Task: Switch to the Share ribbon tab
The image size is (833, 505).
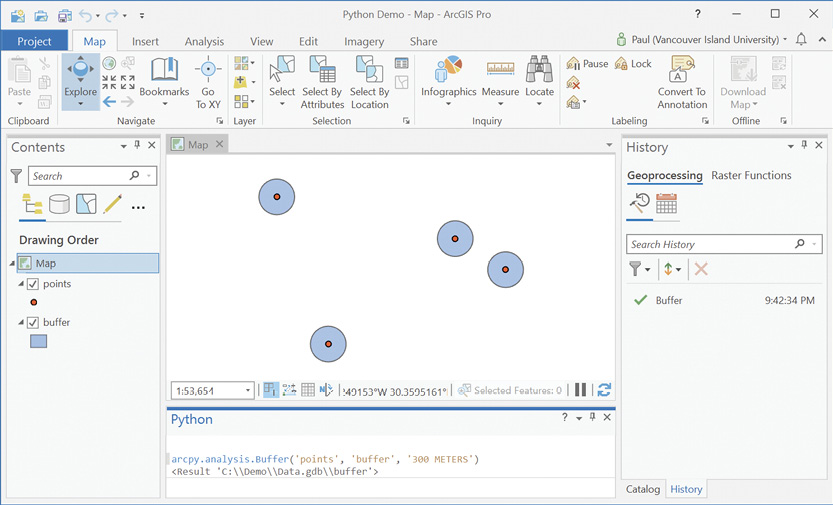Action: pyautogui.click(x=423, y=41)
